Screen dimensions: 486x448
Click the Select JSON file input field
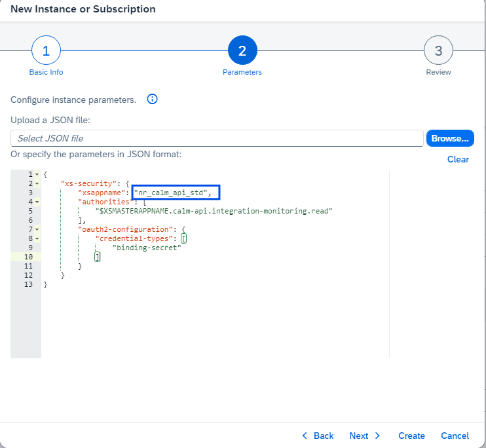point(217,138)
